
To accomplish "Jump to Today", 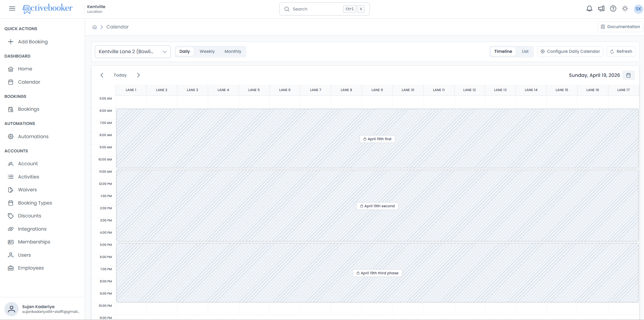I will pos(120,75).
